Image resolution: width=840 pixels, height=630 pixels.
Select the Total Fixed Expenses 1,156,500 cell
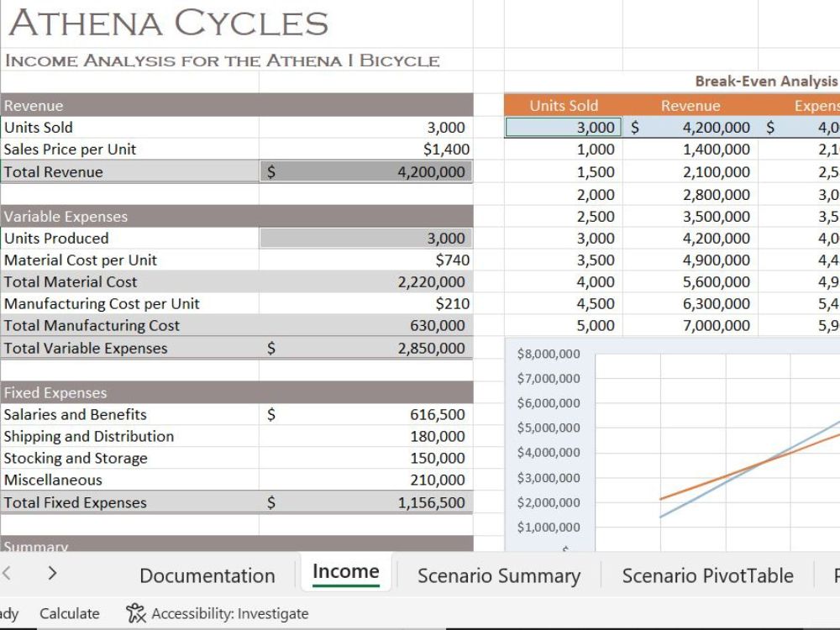click(x=366, y=502)
